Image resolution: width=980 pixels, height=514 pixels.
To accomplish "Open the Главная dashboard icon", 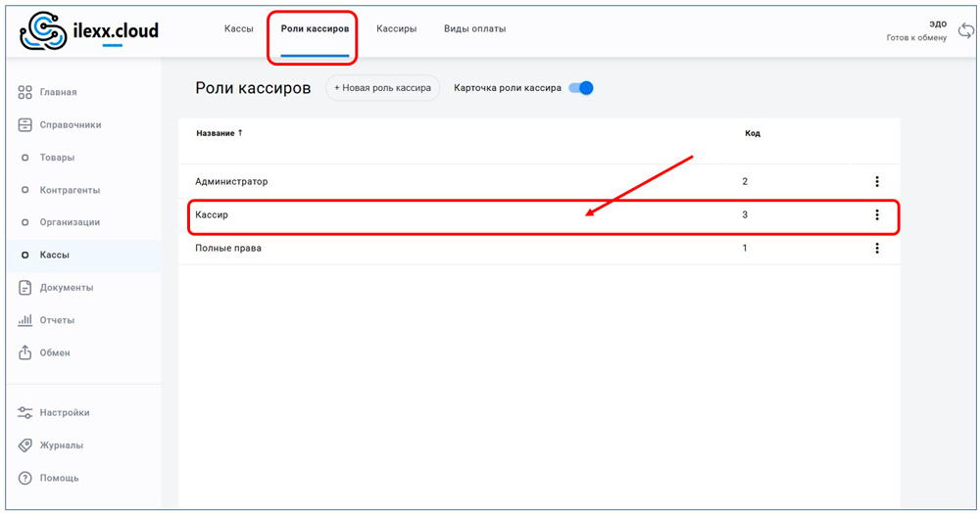I will click(x=25, y=92).
